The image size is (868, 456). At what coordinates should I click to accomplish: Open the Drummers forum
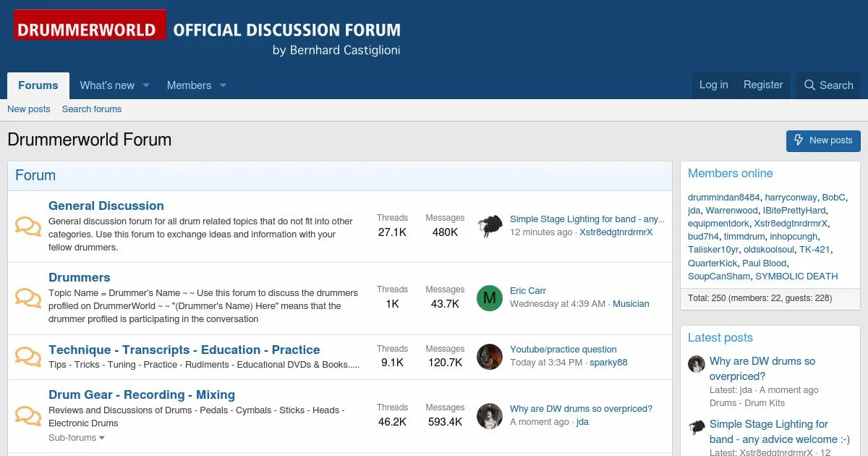(80, 277)
